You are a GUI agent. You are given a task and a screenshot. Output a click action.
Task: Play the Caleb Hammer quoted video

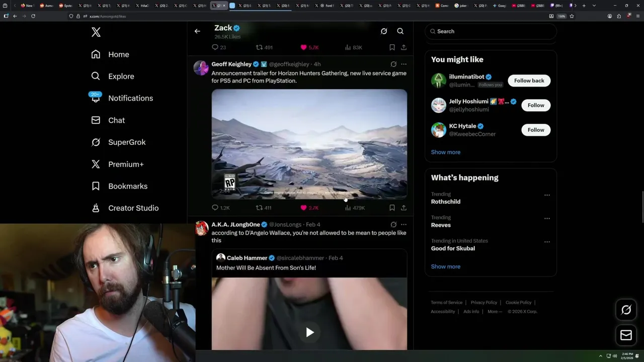309,332
